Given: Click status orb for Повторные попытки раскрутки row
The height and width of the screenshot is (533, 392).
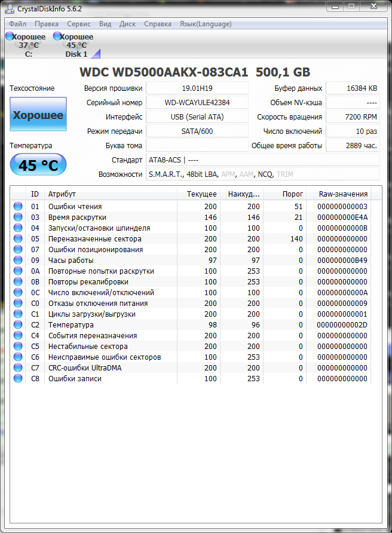Looking at the screenshot, I should pyautogui.click(x=18, y=271).
